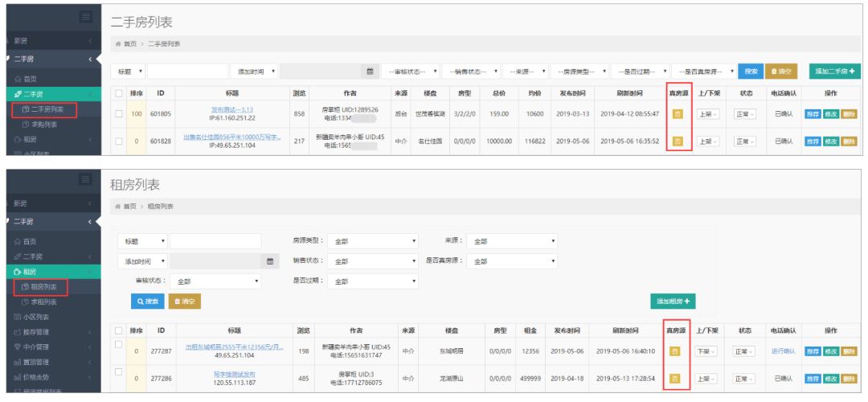
Task: Open 销售状态 dropdown on 租房列表 page
Action: (373, 260)
